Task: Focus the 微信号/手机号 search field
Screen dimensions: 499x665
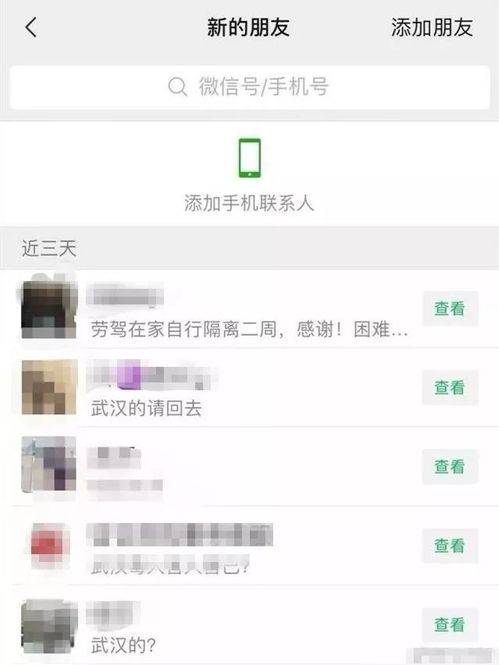Action: [x=250, y=87]
